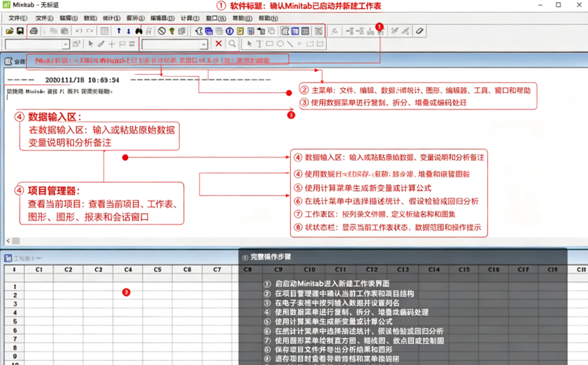Click the Edit Last Dialog icon
Viewport: 588px width, 365px height.
(x=104, y=31)
